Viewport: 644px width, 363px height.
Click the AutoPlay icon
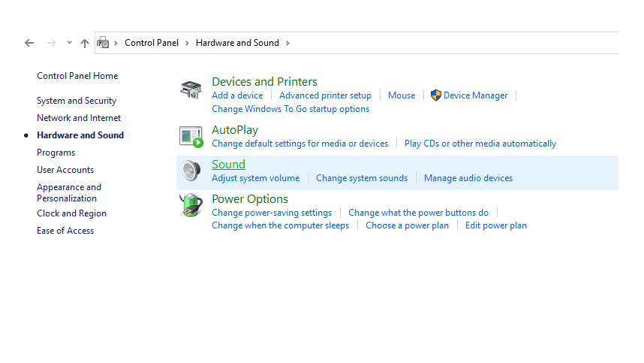(191, 137)
